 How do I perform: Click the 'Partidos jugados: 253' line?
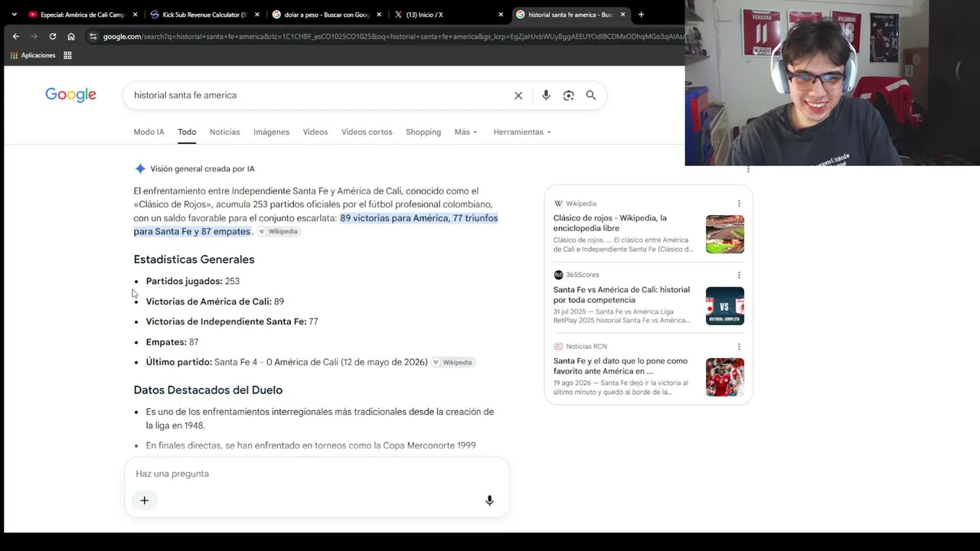193,281
